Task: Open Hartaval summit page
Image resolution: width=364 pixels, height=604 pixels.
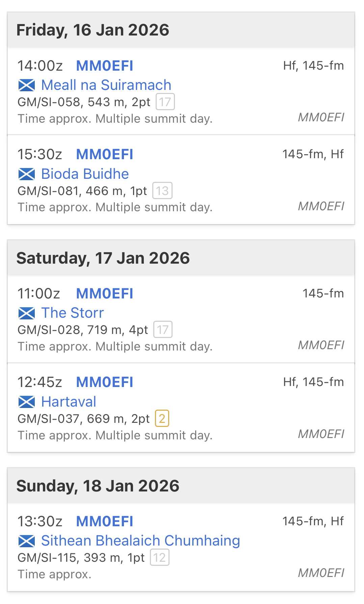Action: coord(69,402)
